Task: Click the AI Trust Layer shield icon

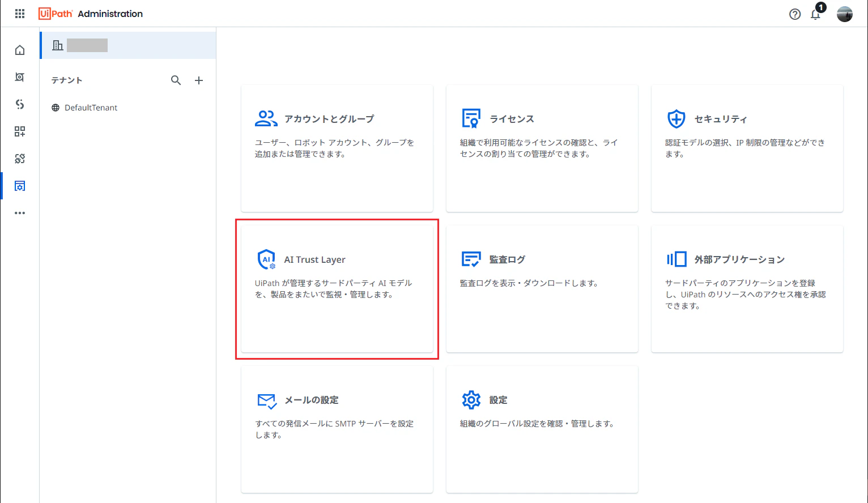Action: point(266,259)
